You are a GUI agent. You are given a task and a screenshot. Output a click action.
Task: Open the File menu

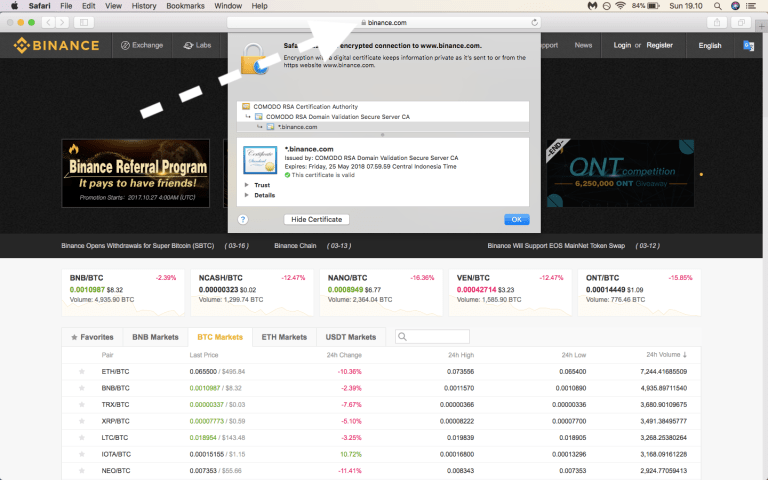66,6
